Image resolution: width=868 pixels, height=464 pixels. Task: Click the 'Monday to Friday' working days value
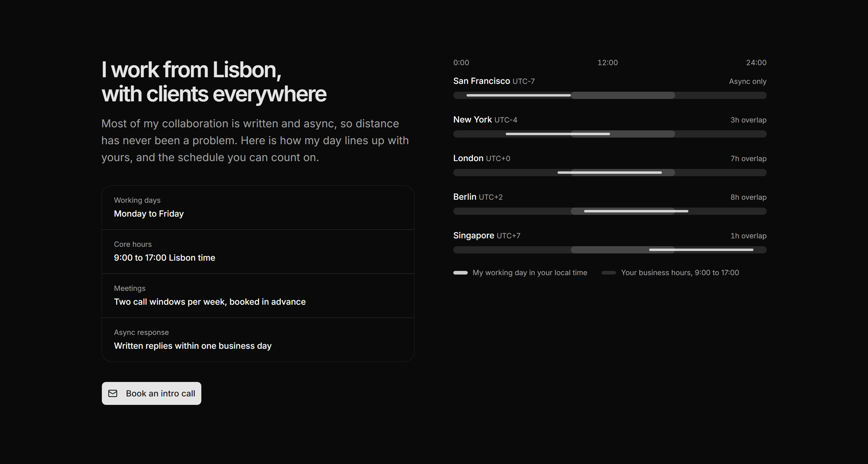pos(149,214)
